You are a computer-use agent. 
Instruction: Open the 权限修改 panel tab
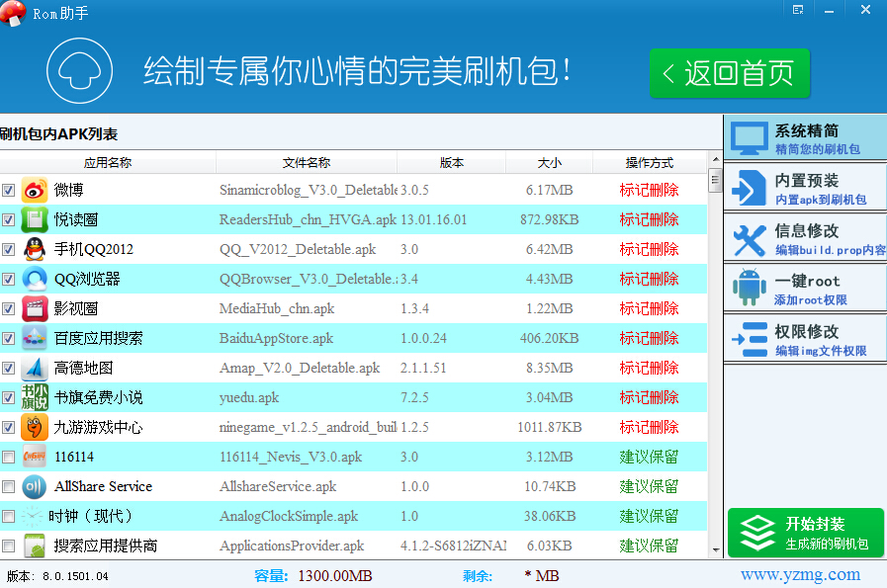(x=806, y=338)
